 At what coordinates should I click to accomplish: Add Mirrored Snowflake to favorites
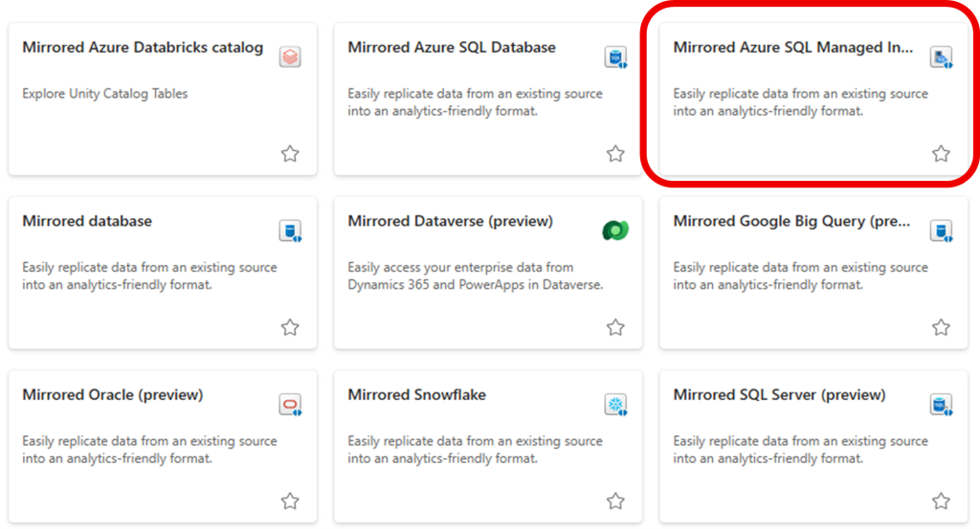coord(615,501)
